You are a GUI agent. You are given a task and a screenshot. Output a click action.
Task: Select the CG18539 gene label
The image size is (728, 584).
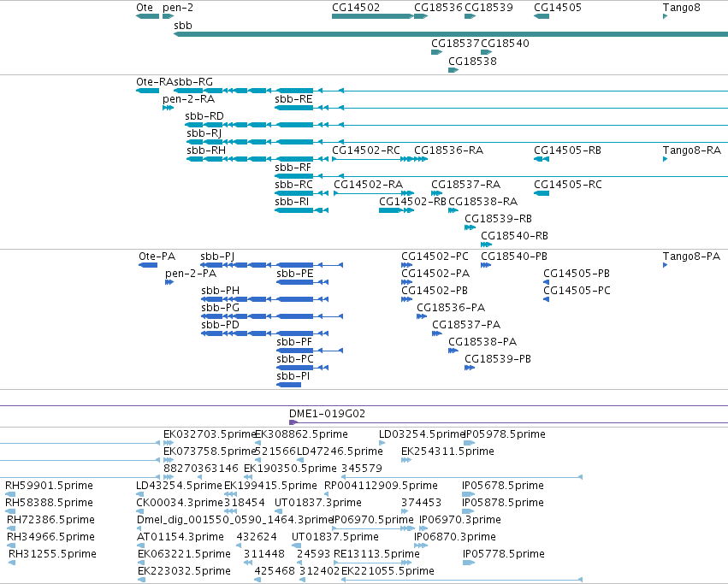pyautogui.click(x=488, y=8)
